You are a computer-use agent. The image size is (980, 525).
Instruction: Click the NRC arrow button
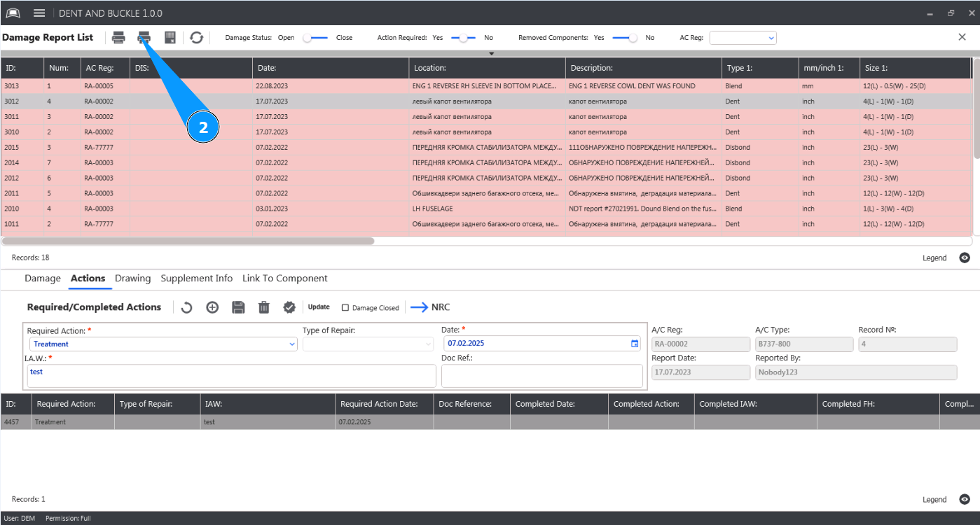pos(430,307)
